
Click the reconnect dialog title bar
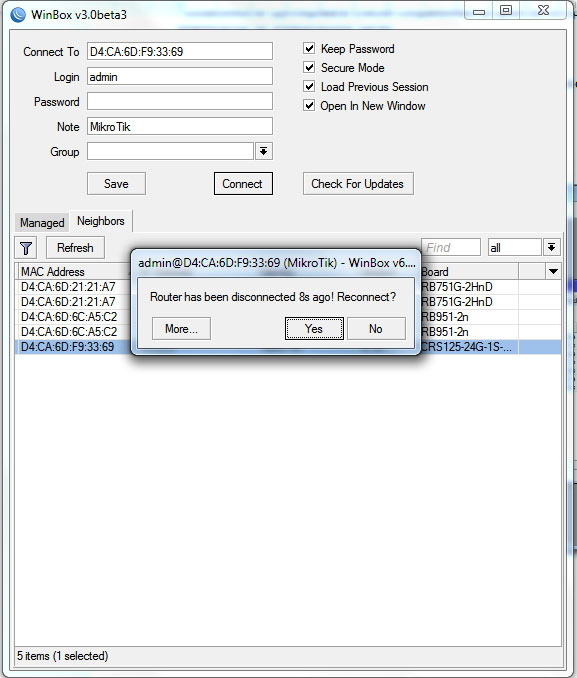pyautogui.click(x=276, y=263)
